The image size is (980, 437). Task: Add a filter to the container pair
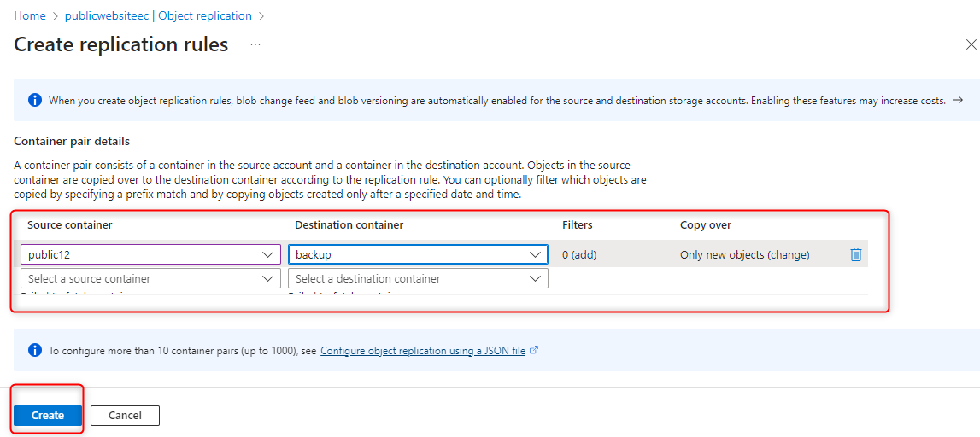[584, 254]
